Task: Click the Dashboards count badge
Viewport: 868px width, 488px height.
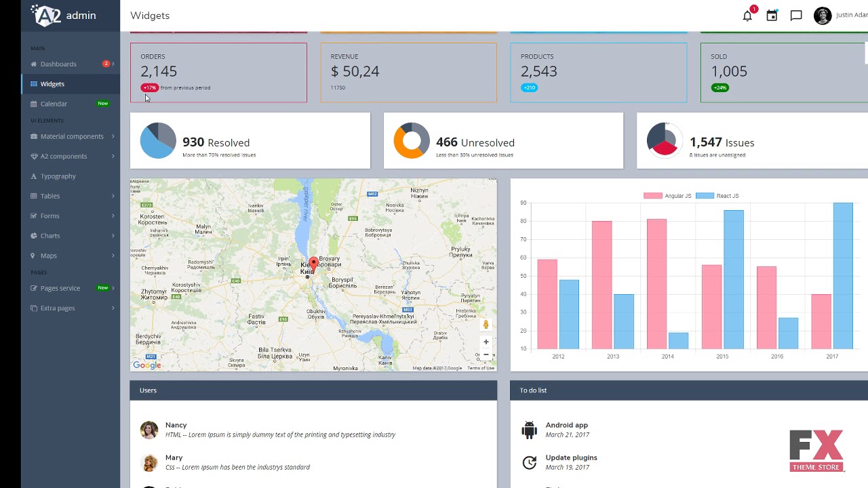Action: (106, 64)
